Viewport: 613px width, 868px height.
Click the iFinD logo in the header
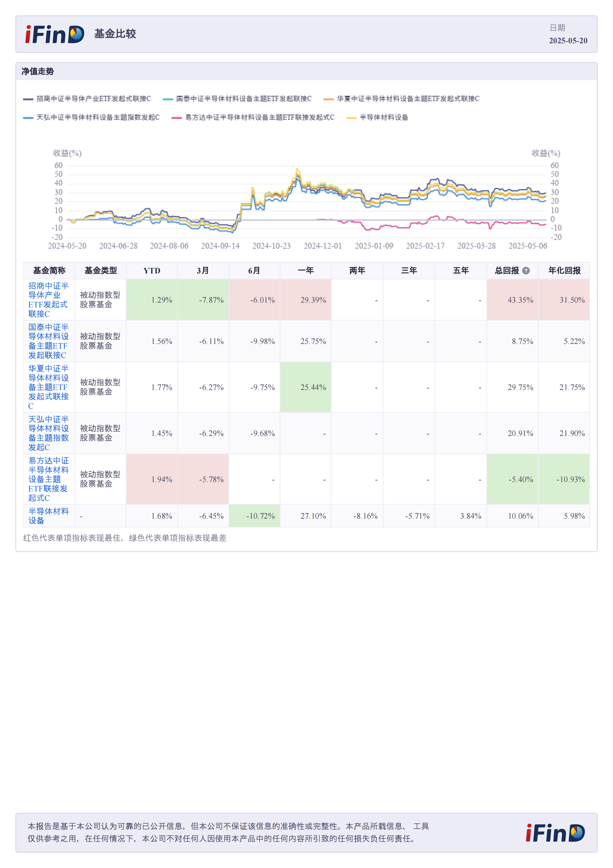55,34
